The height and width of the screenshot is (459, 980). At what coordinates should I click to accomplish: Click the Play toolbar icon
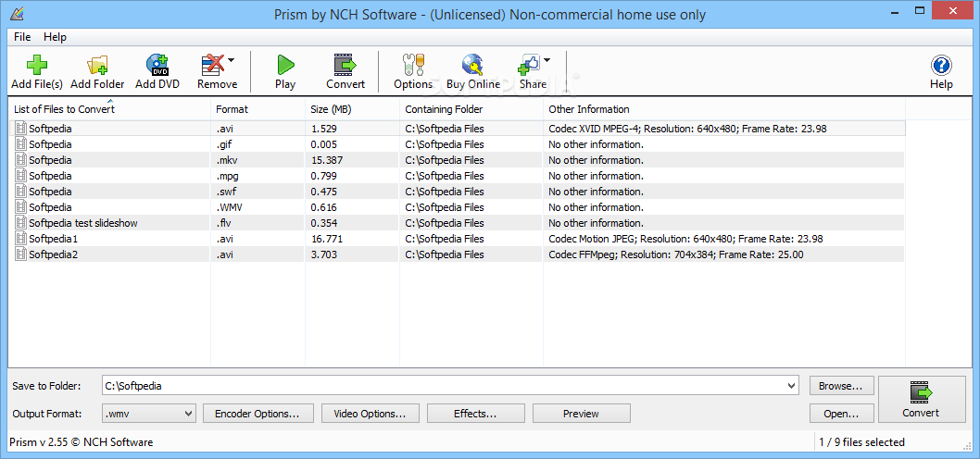[285, 65]
